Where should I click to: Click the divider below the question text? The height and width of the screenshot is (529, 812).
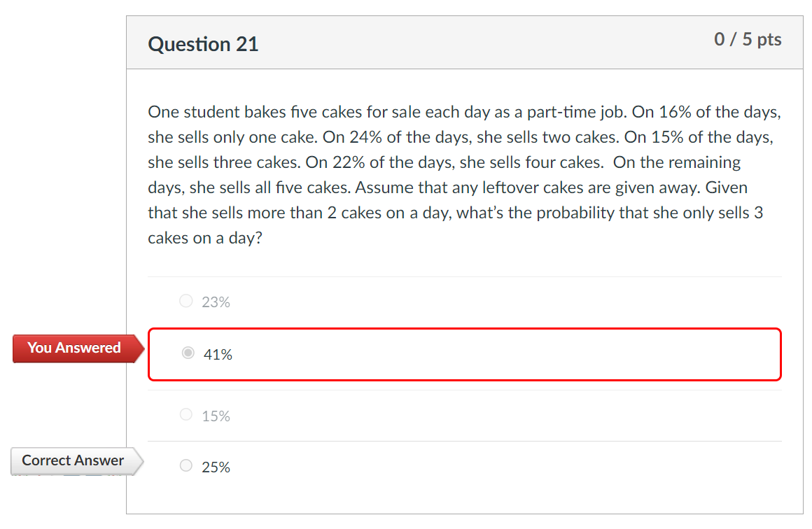coord(465,274)
